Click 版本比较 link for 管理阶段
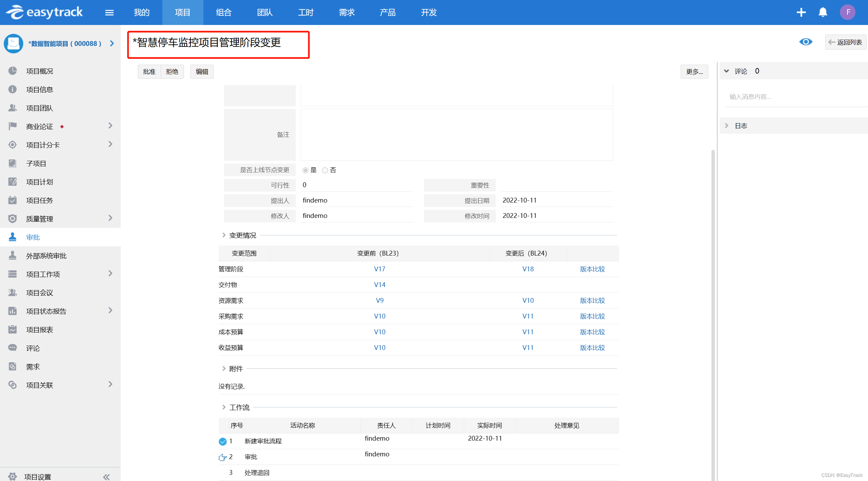868x481 pixels. [x=592, y=269]
